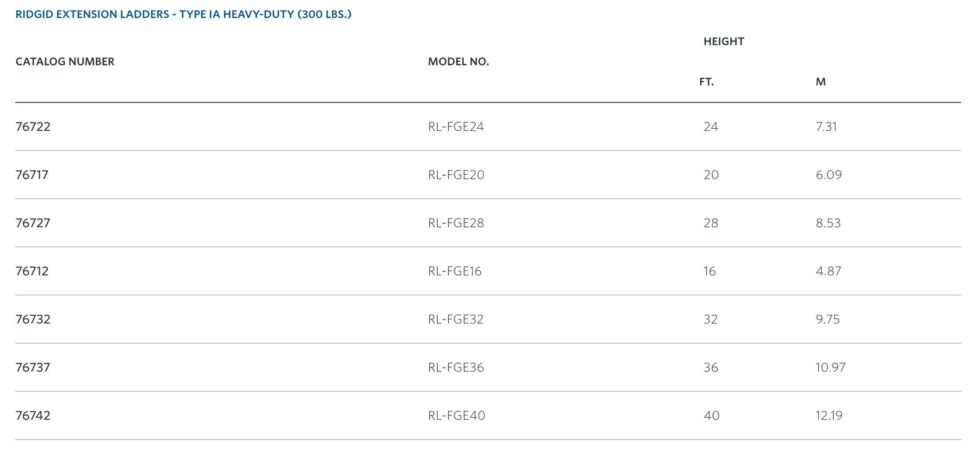The height and width of the screenshot is (464, 980).
Task: Click the Catalog Number column header
Action: pyautogui.click(x=65, y=61)
